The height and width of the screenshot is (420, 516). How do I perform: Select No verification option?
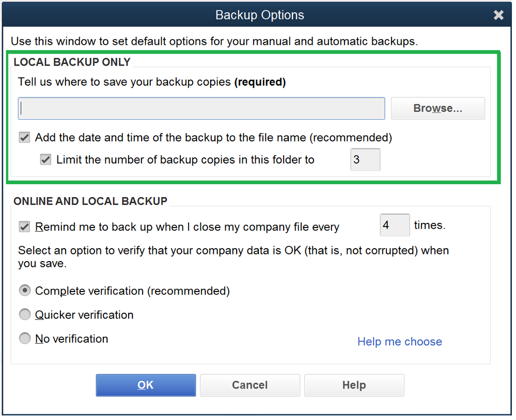(25, 338)
